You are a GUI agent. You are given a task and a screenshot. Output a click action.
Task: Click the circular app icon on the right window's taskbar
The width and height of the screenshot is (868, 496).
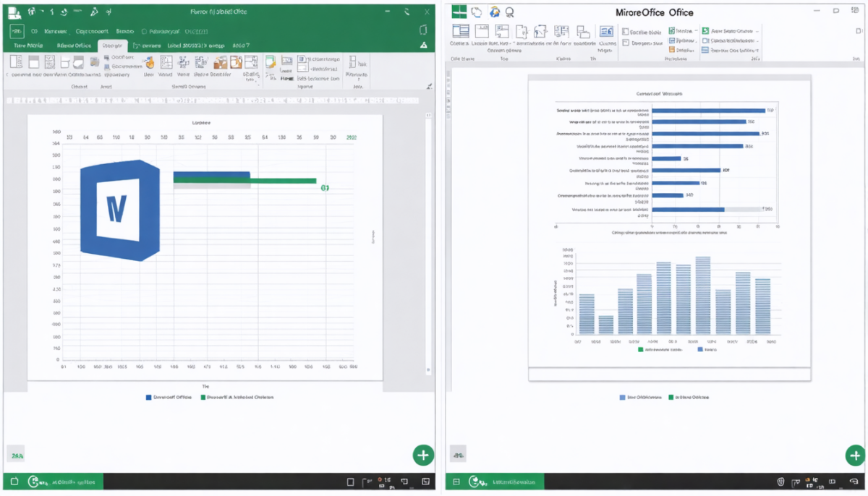475,482
